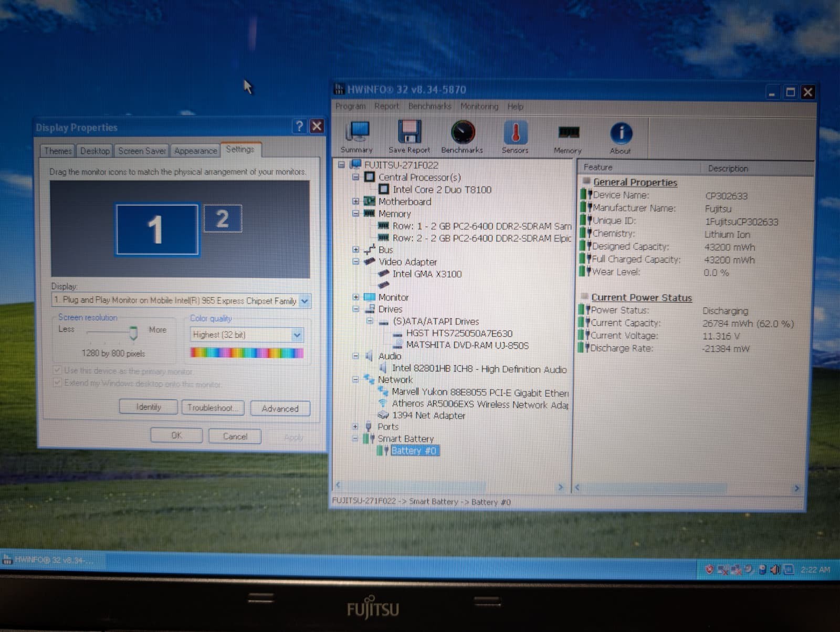Screen dimensions: 840x632
Task: Select monitor 1 thumbnail
Action: pos(157,229)
